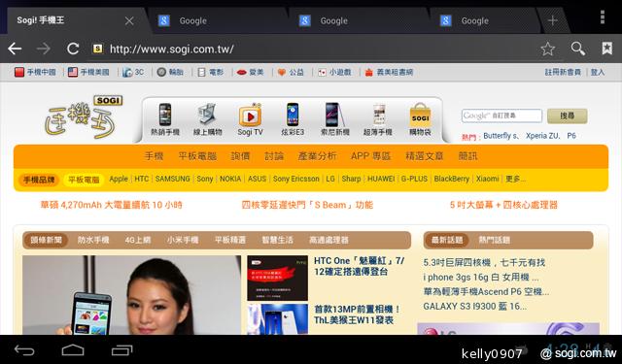Tap the Android home navigation button

point(73,350)
